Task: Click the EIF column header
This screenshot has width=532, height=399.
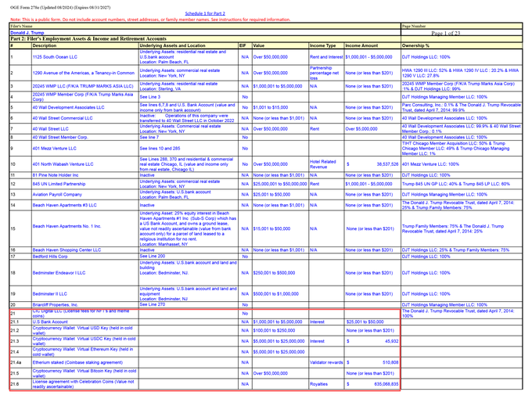Action: (x=243, y=45)
